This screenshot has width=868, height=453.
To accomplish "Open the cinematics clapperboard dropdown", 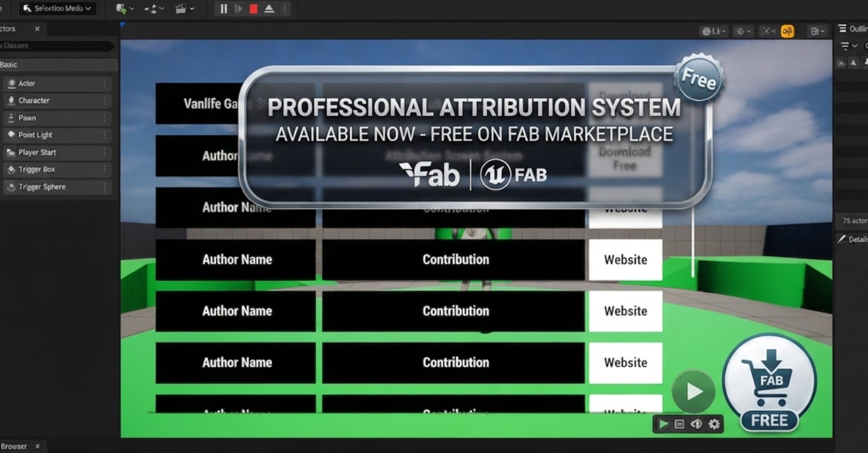I will pos(185,9).
